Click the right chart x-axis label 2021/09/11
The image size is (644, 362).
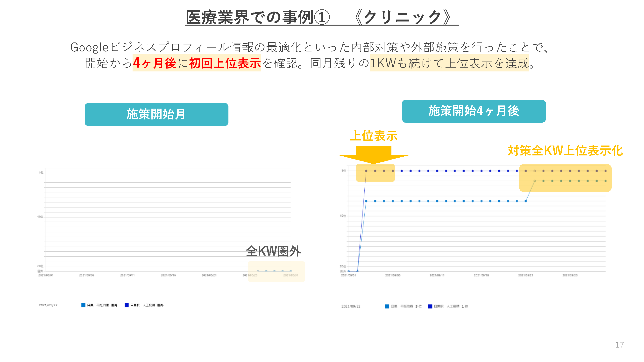[x=437, y=275]
